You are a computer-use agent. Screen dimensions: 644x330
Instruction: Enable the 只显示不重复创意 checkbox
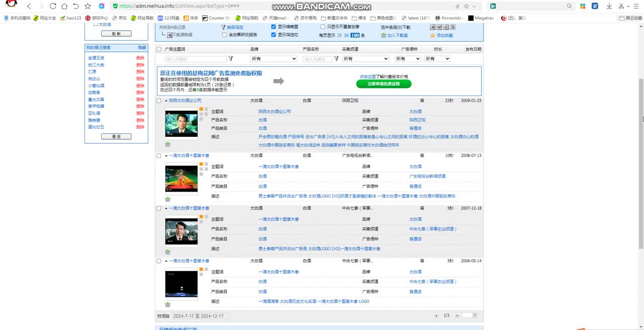pyautogui.click(x=323, y=27)
